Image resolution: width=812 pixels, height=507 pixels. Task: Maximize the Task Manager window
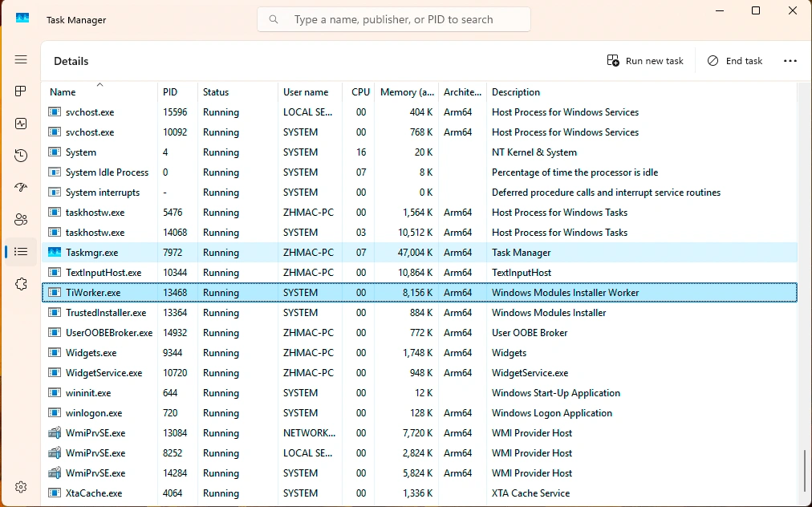(756, 10)
